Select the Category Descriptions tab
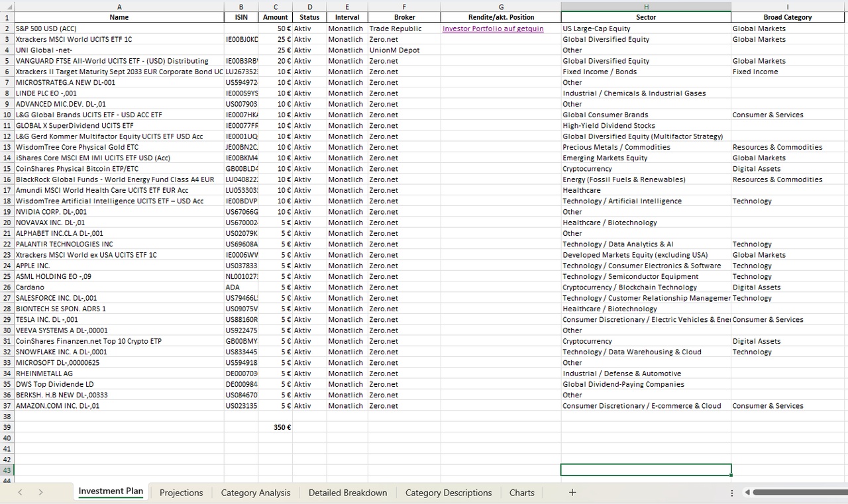The width and height of the screenshot is (848, 504). 449,493
